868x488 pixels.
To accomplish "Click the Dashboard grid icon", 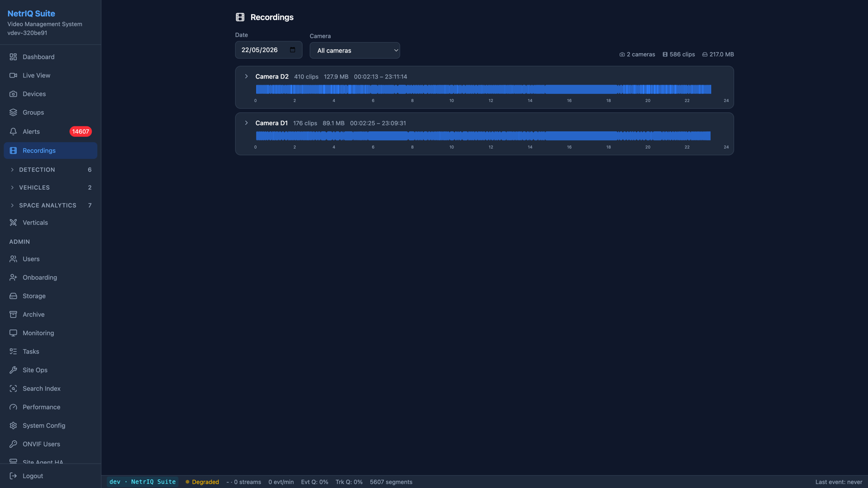I will pyautogui.click(x=13, y=57).
